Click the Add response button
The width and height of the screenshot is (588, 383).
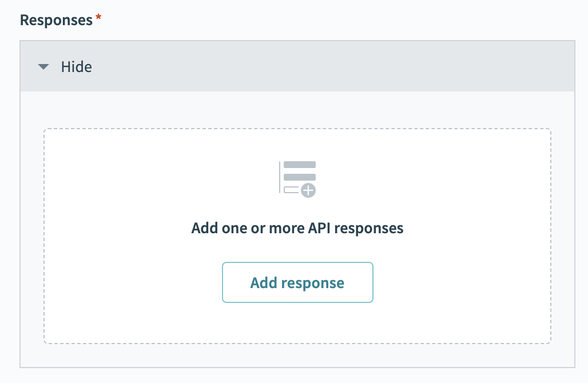(297, 282)
